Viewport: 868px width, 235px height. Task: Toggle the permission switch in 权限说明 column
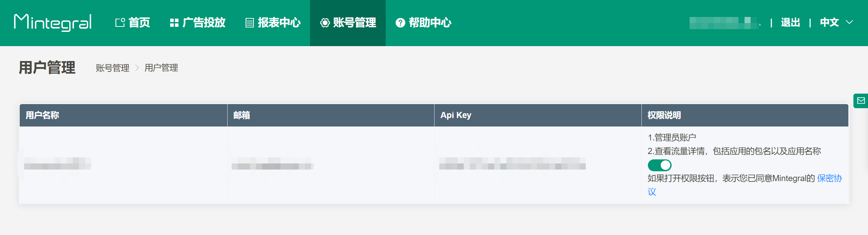click(659, 165)
